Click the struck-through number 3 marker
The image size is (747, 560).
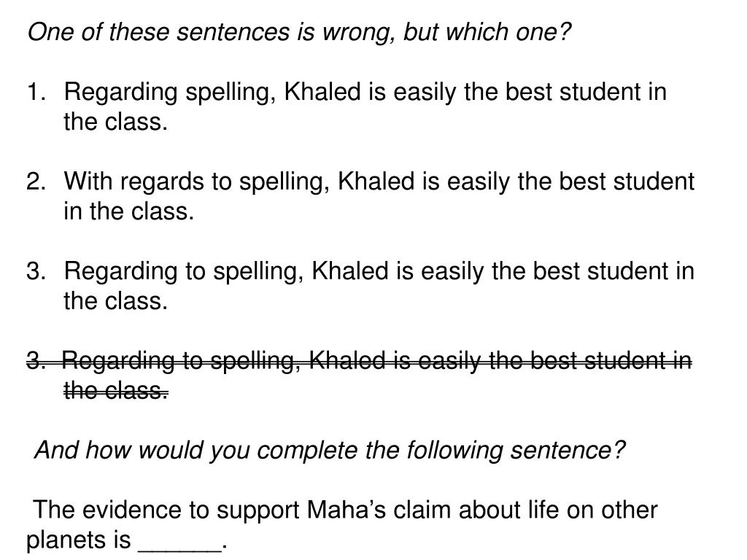tap(36, 360)
